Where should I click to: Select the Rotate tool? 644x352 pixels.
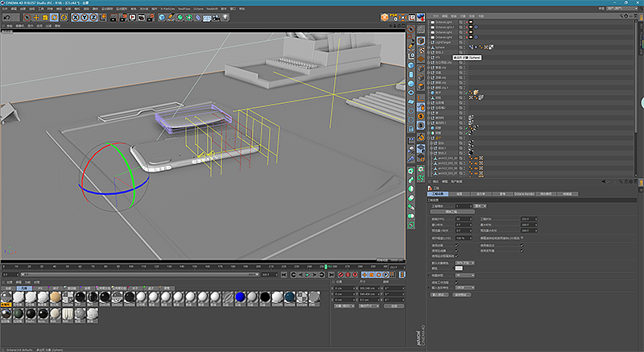point(54,17)
